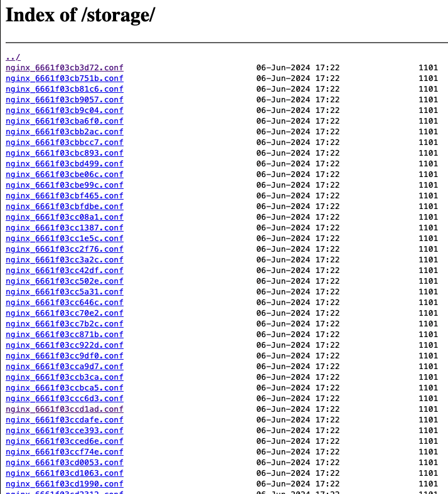448x494 pixels.
Task: Open nginx_6661f03cd1990.conf file
Action: point(65,484)
